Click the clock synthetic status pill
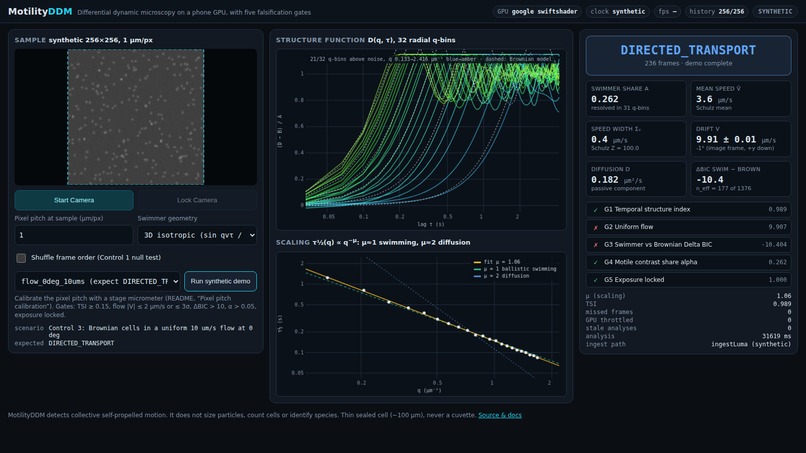The height and width of the screenshot is (453, 806). coord(617,11)
